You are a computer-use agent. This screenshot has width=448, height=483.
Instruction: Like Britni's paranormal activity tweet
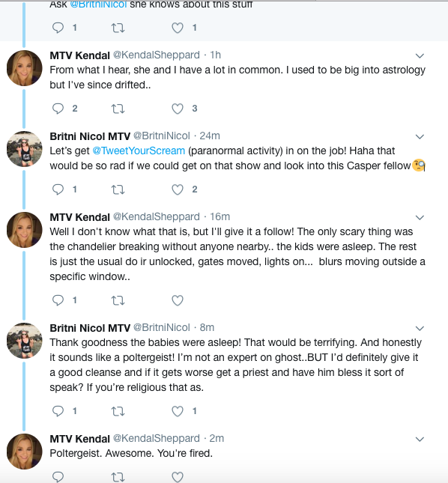click(x=178, y=189)
